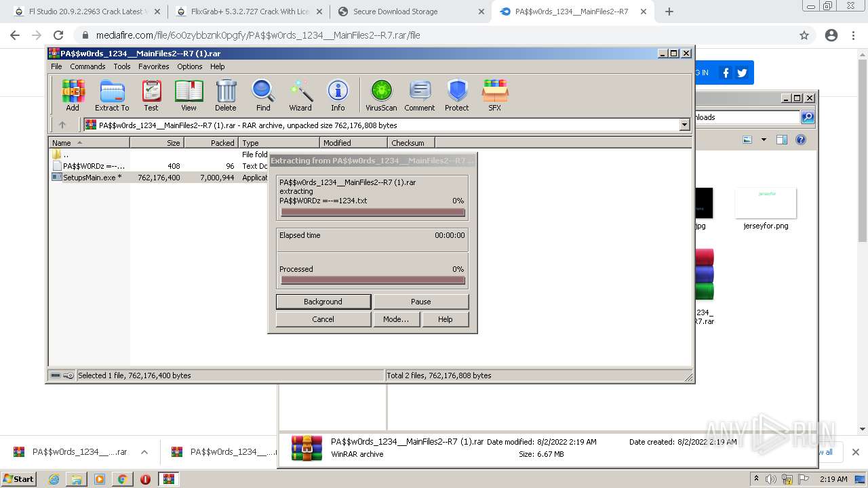This screenshot has height=488, width=868.
Task: Select jerseyfor.png thumbnail in Explorer
Action: point(766,203)
